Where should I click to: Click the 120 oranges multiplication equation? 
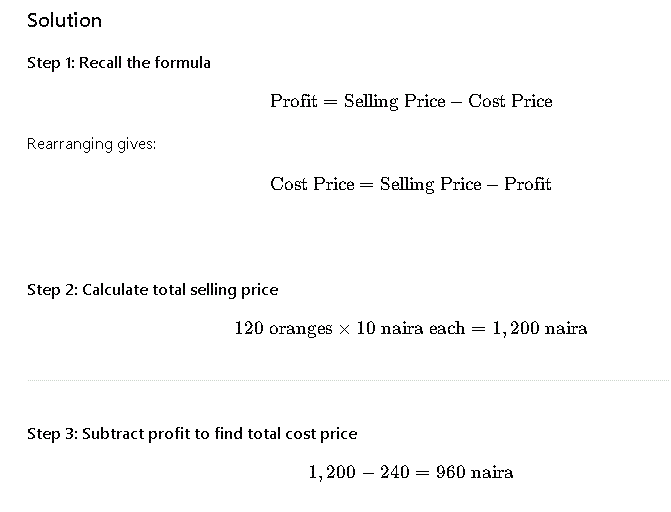click(411, 329)
